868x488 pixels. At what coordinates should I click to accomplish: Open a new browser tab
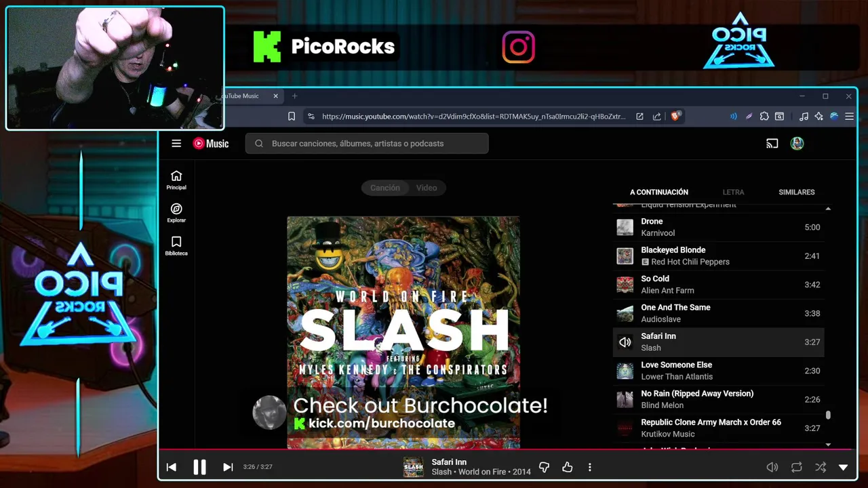pos(294,96)
